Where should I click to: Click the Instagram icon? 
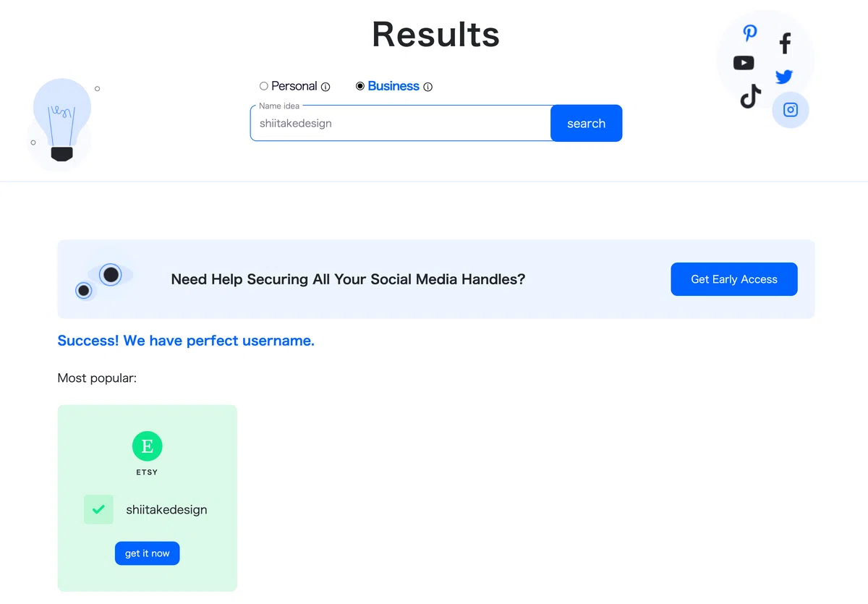click(791, 110)
